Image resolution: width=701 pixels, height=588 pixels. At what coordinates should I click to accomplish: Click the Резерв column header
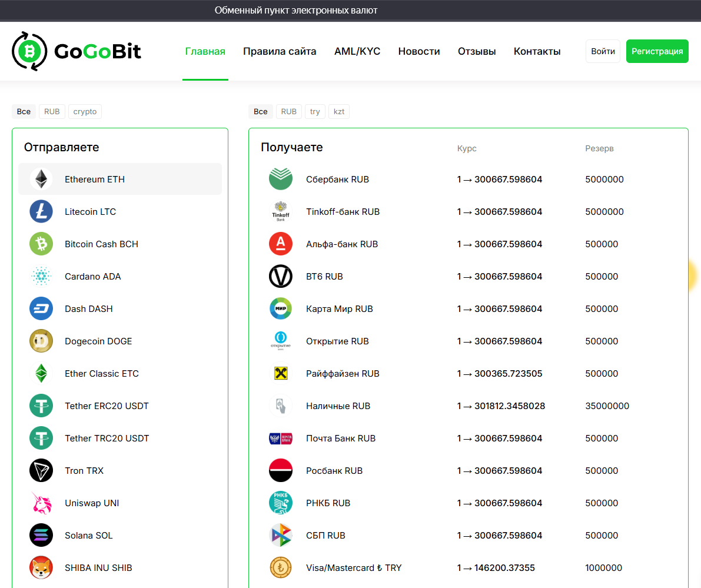tap(600, 148)
